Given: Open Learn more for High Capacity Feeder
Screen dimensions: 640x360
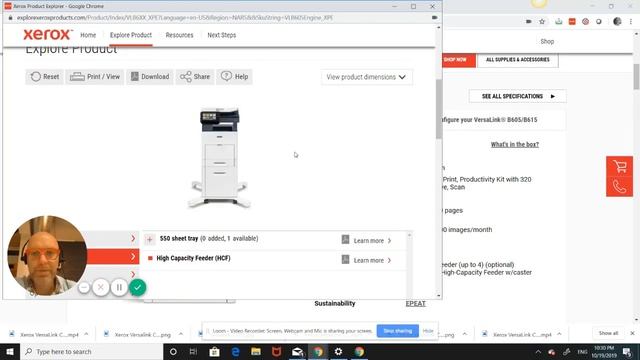Looking at the screenshot, I should (372, 260).
